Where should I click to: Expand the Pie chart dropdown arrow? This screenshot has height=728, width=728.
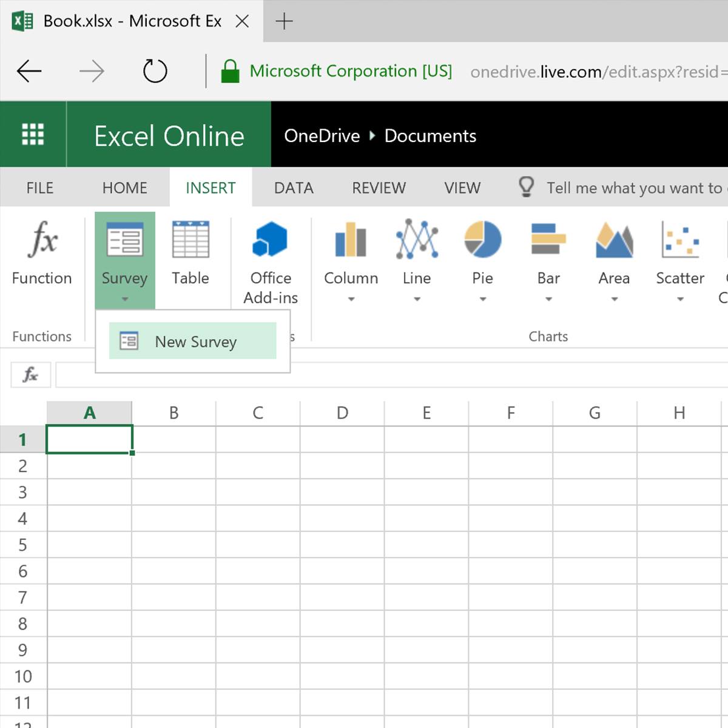[483, 299]
